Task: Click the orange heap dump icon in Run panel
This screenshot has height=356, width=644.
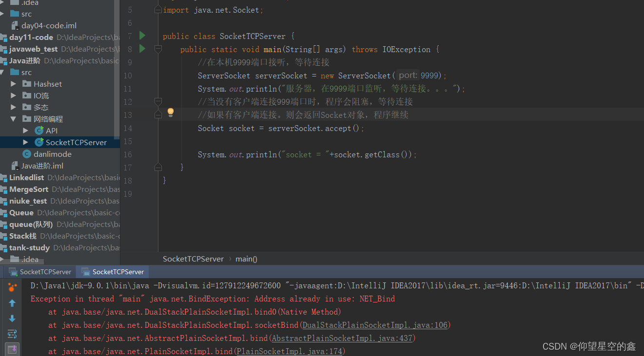Action: coord(12,287)
